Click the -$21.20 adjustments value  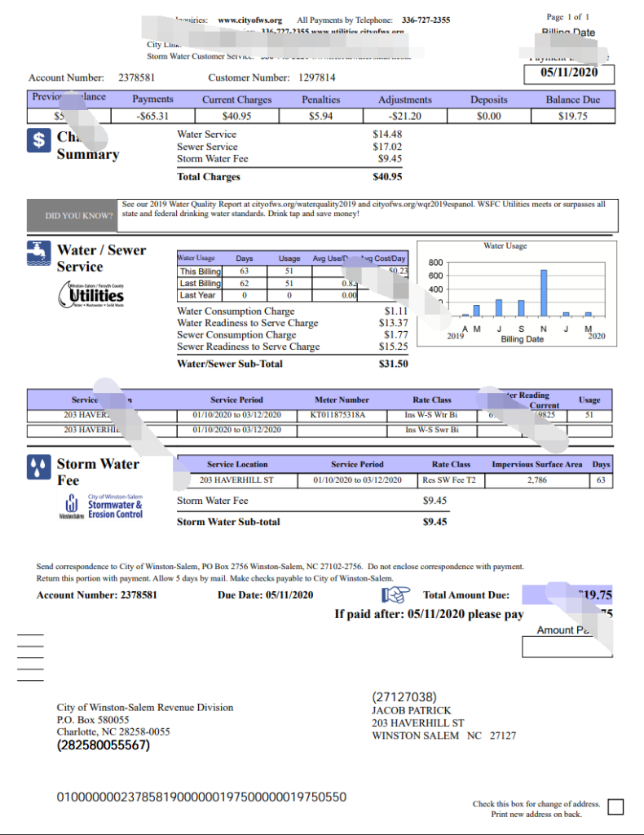[405, 116]
